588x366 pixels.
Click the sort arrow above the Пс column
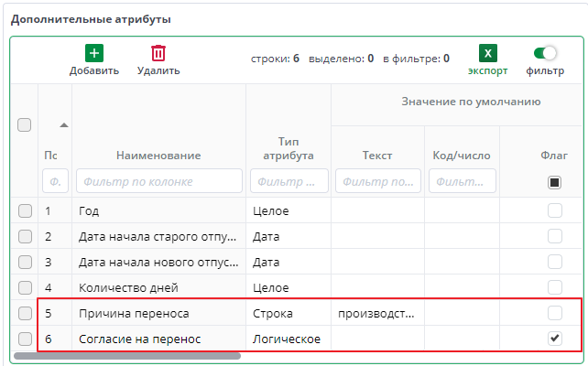63,124
